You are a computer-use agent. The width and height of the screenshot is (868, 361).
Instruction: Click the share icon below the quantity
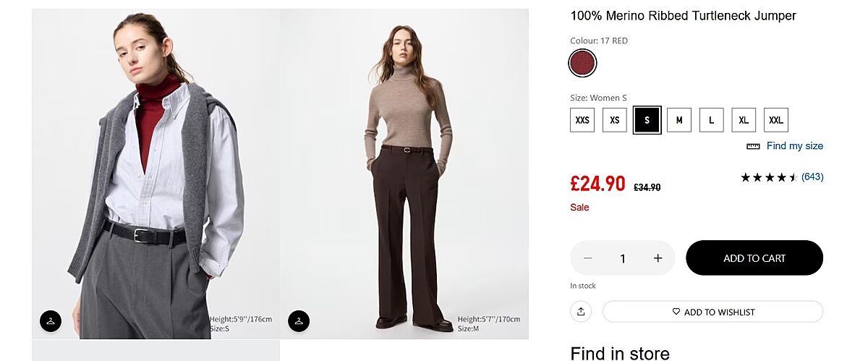point(581,312)
